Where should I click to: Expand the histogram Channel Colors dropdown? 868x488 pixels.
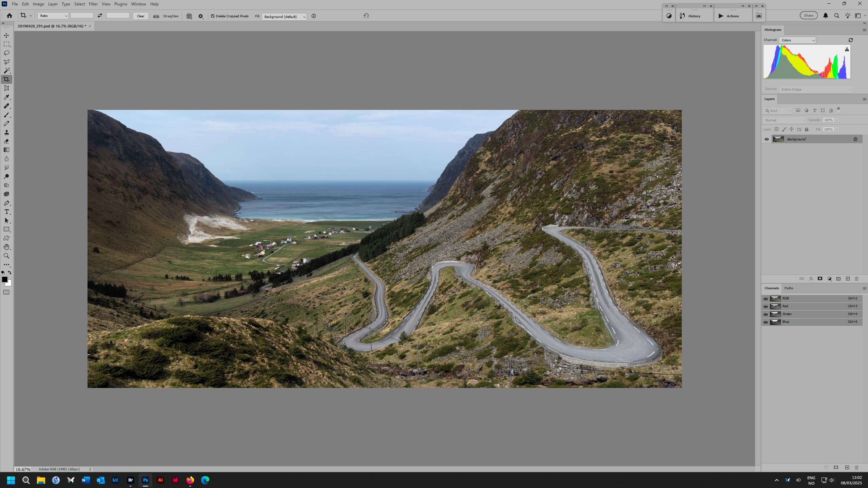click(x=797, y=40)
